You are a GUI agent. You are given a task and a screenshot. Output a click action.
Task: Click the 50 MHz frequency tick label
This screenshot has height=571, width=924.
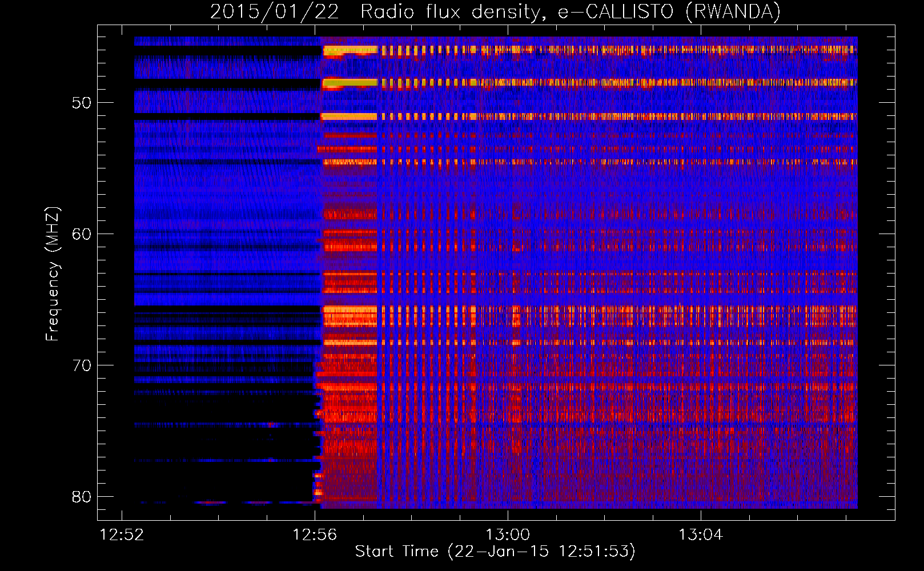coord(82,103)
